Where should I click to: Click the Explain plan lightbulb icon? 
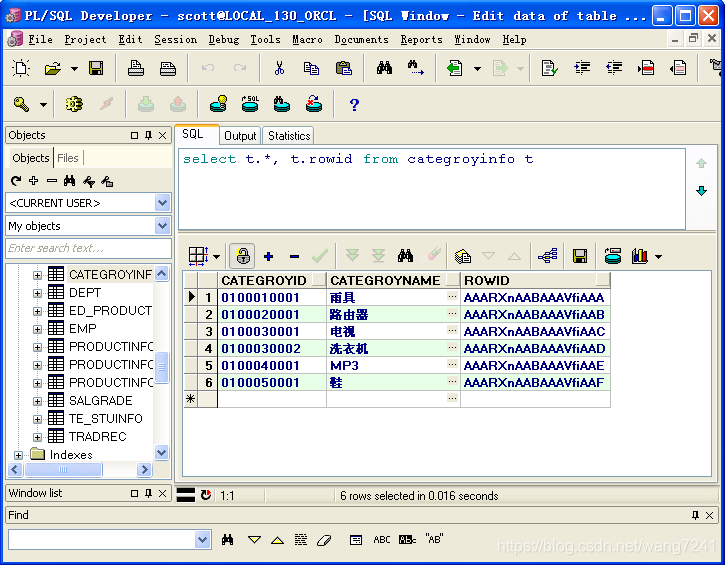(x=218, y=104)
